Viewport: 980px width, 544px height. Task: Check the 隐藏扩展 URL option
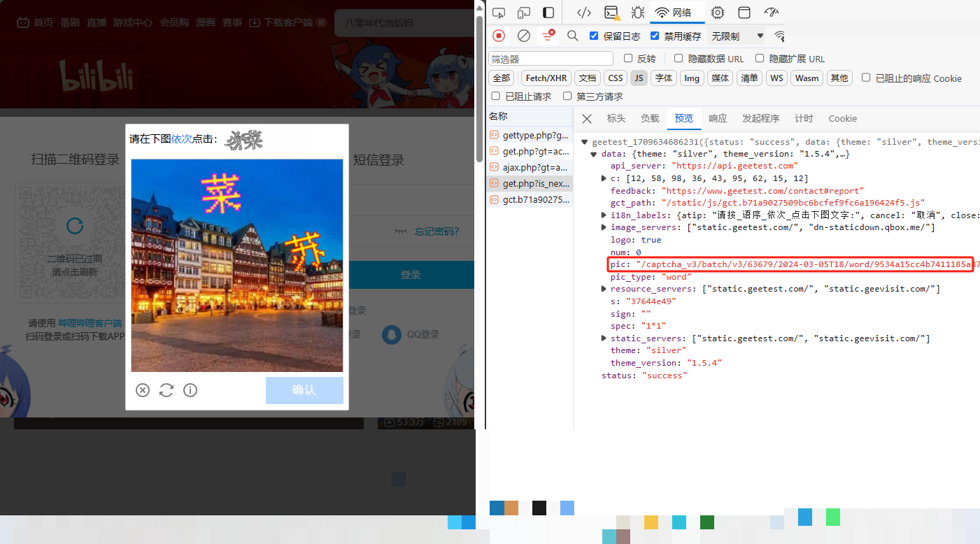(759, 59)
